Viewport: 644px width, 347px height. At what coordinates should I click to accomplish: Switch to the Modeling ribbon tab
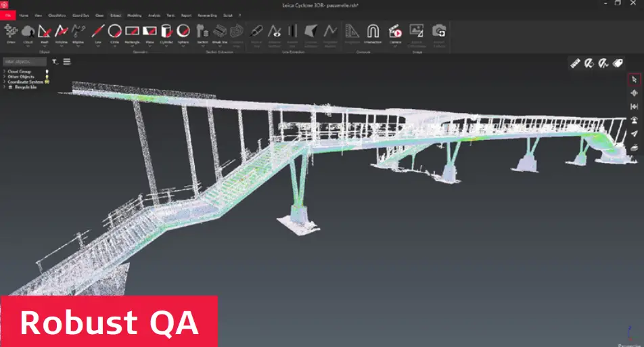click(135, 16)
